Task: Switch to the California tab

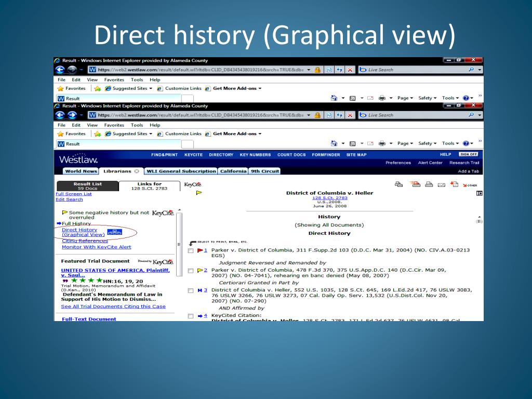Action: coord(233,171)
